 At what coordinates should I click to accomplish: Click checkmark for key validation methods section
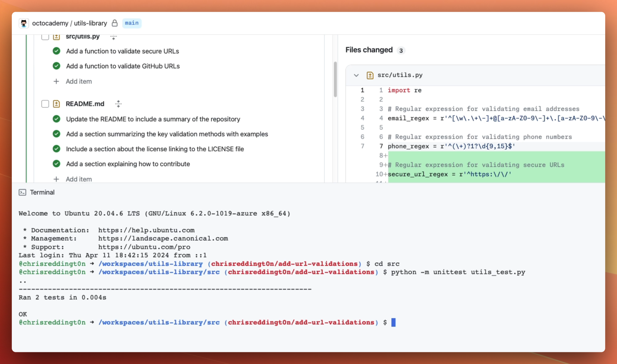[56, 133]
